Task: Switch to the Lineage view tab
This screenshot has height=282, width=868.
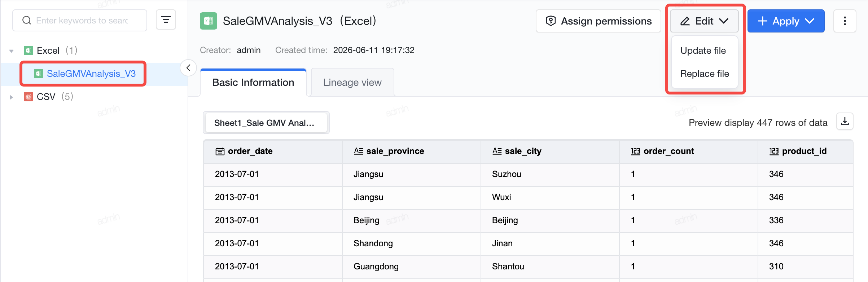Action: click(x=352, y=82)
